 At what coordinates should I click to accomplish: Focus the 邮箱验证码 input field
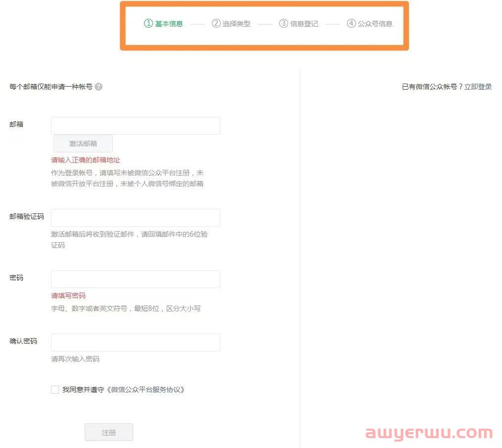coord(136,218)
